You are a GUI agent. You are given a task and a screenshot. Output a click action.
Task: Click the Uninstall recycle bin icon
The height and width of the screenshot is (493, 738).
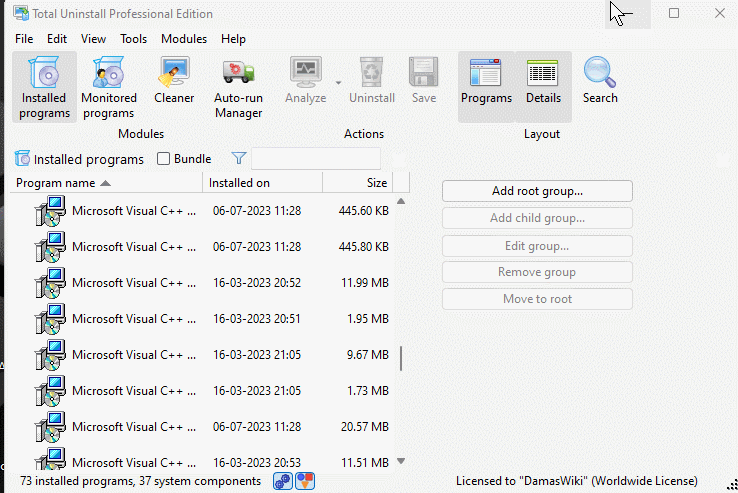[x=372, y=72]
